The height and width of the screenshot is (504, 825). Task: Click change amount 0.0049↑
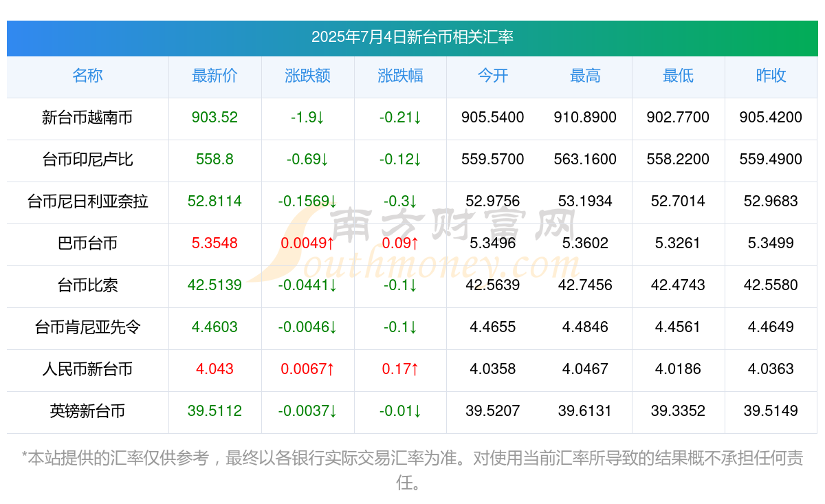[307, 243]
